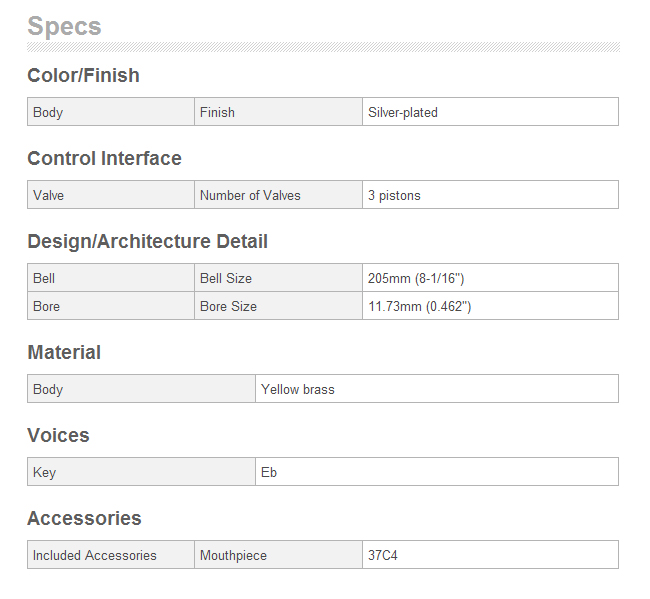Select the Color/Finish section heading
This screenshot has height=599, width=650.
(x=83, y=76)
